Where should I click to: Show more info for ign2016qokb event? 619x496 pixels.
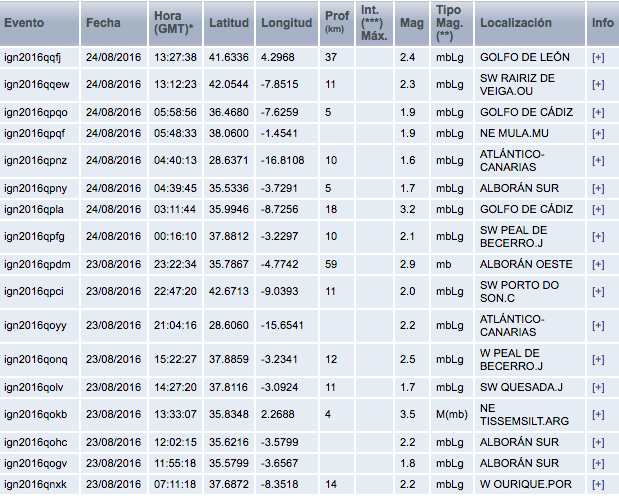598,413
